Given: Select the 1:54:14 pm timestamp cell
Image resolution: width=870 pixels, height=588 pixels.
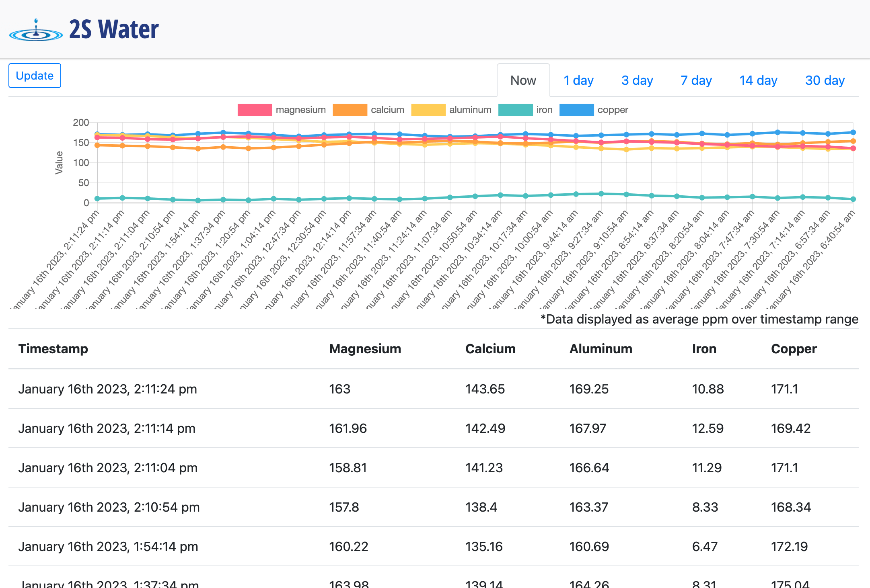Looking at the screenshot, I should (108, 546).
